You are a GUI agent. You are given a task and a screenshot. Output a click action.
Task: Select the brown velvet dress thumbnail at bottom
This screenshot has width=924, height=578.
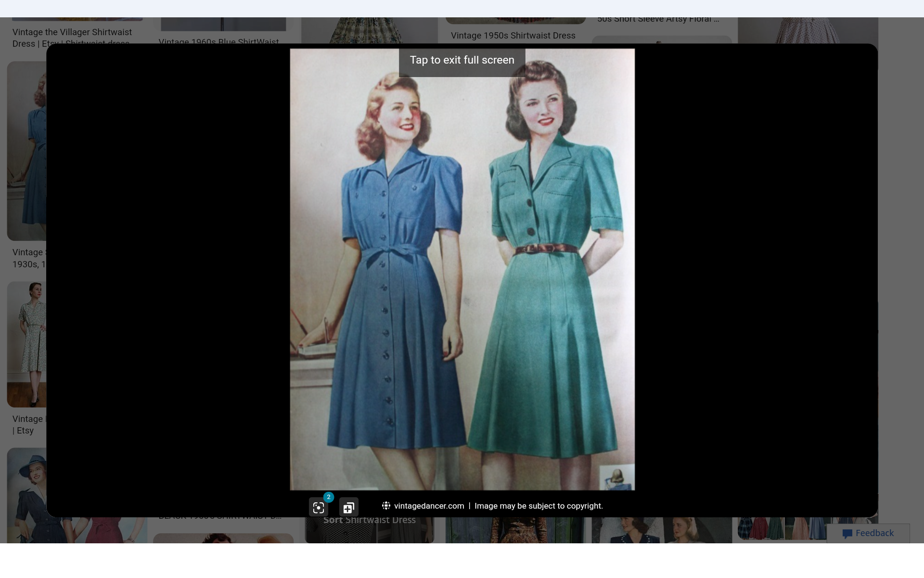pos(515,530)
